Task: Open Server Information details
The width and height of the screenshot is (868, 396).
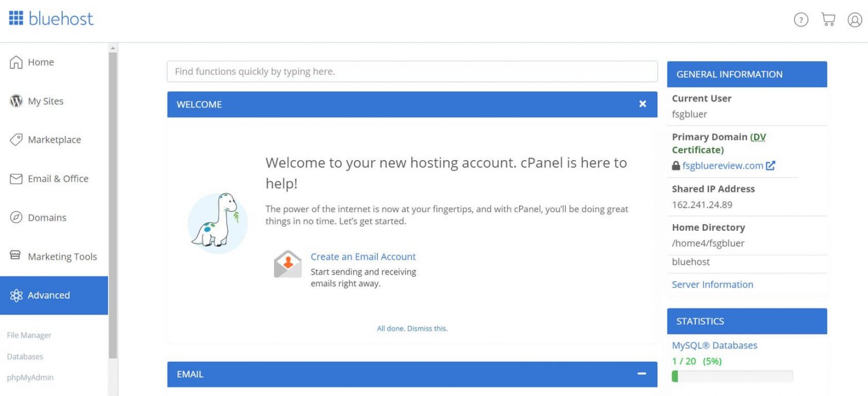Action: pyautogui.click(x=712, y=285)
